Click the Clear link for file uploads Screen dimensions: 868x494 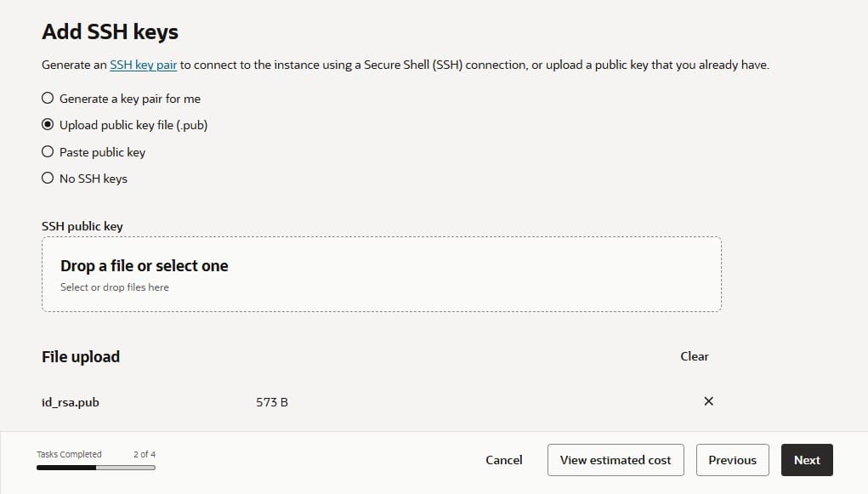694,356
